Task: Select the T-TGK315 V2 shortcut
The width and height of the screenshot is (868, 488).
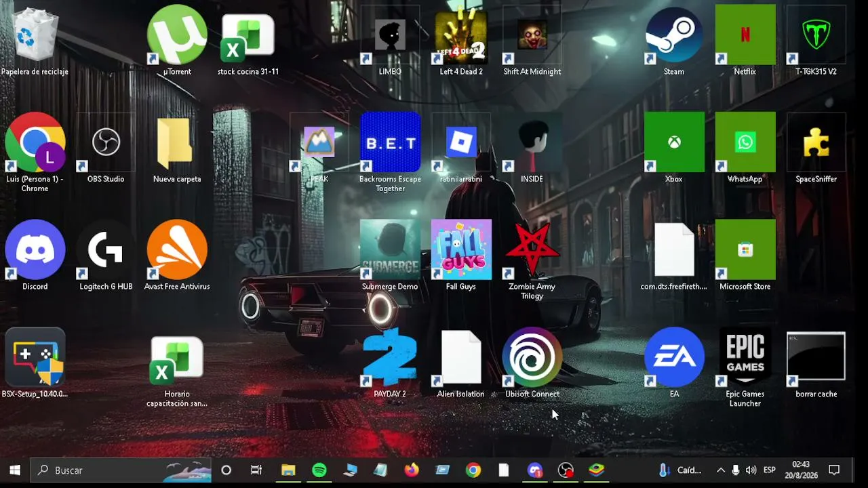Action: coord(816,41)
